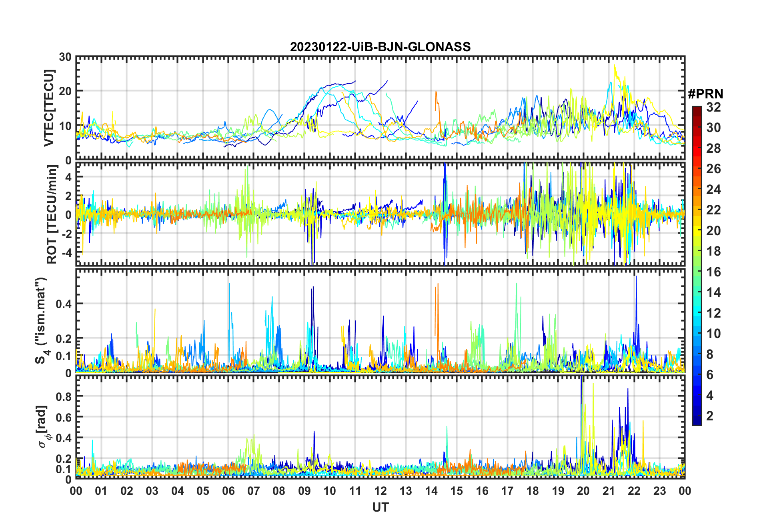Select hour label 21 on UT axis
Image resolution: width=761 pixels, height=532 pixels.
tap(609, 491)
